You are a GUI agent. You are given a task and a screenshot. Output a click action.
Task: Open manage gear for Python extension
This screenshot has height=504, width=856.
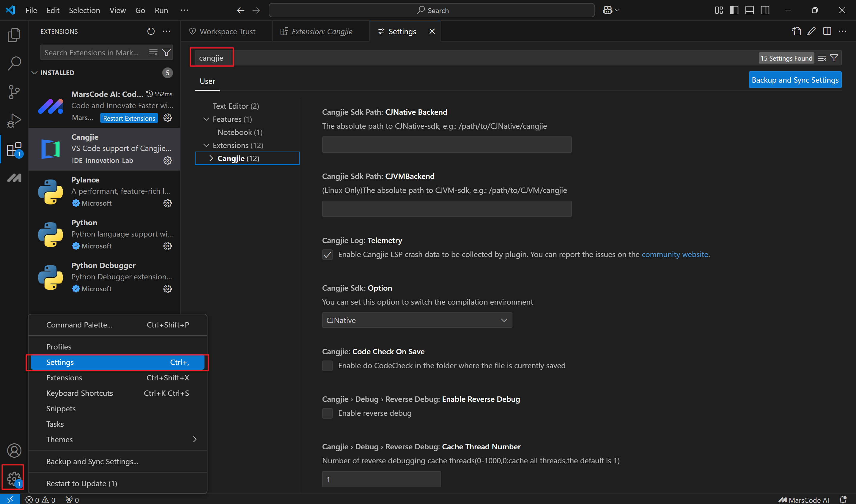(x=167, y=246)
